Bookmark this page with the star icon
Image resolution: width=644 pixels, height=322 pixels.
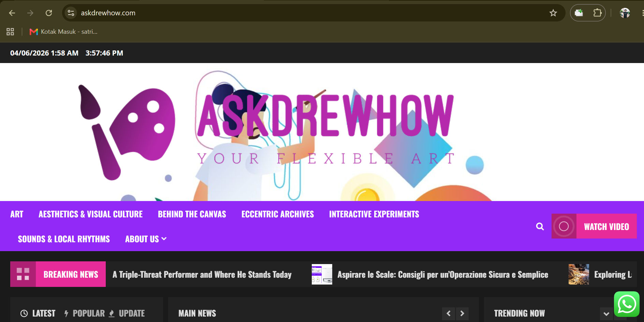(553, 13)
